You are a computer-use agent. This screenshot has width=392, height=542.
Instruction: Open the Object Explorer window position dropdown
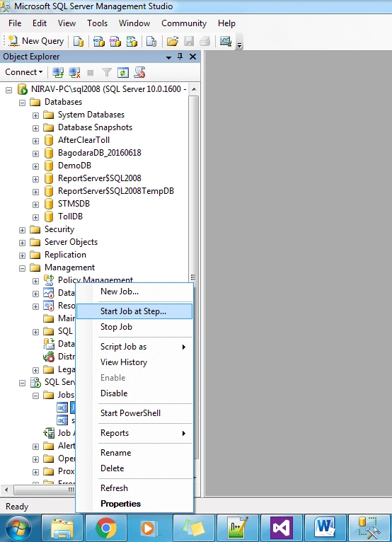168,57
